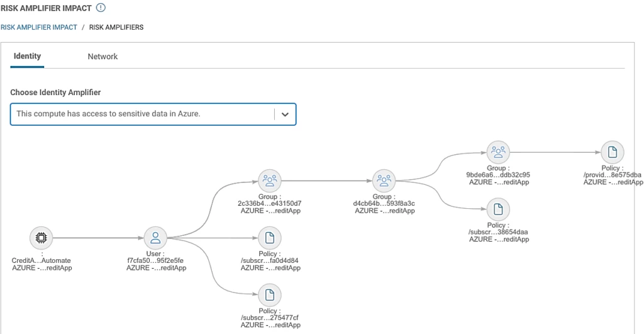Expand the Identity Amplifier dropdown chevron

285,114
